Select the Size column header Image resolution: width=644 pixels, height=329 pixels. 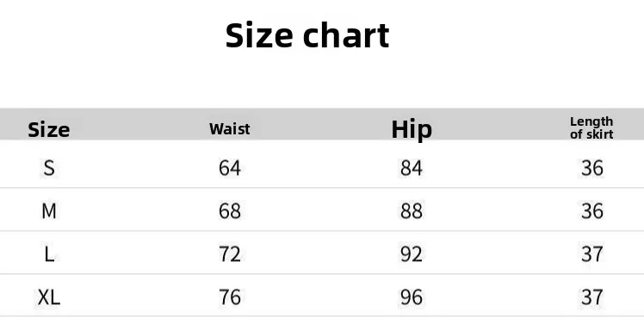click(x=49, y=130)
